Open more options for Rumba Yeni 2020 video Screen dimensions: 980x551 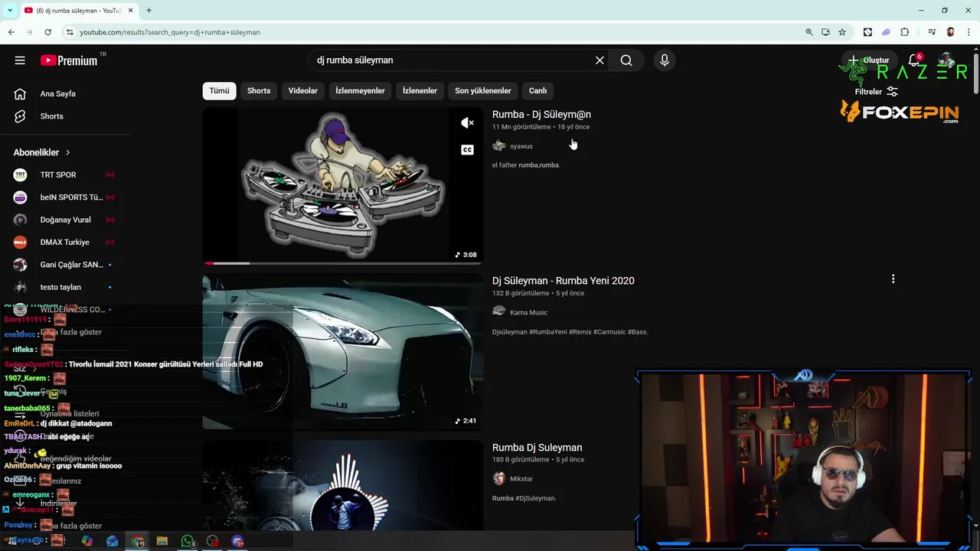(893, 279)
